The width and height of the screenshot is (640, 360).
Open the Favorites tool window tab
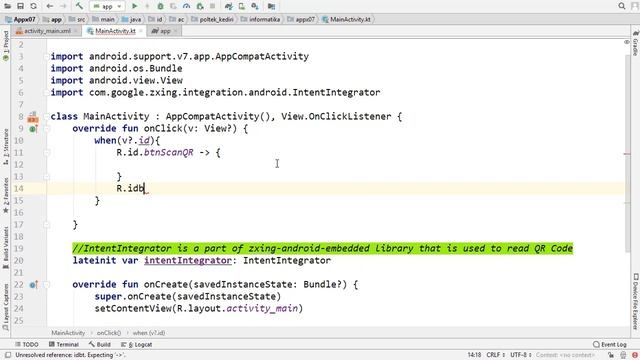5,195
